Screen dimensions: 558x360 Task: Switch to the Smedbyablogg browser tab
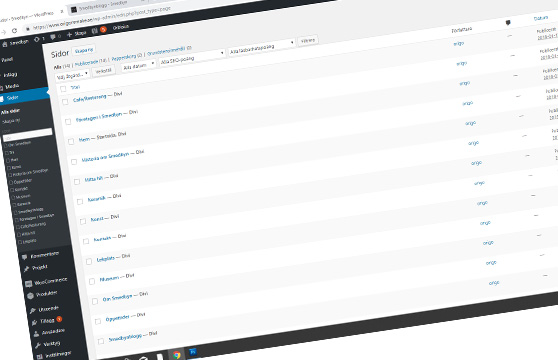pyautogui.click(x=103, y=6)
